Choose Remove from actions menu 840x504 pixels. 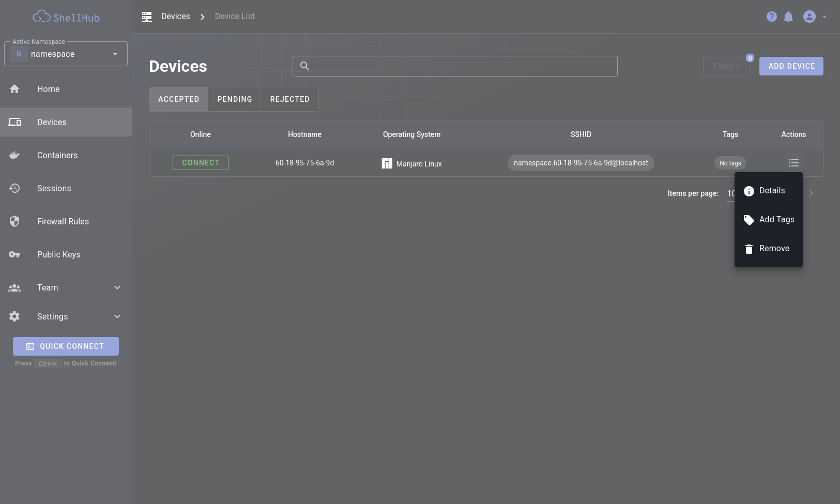769,249
